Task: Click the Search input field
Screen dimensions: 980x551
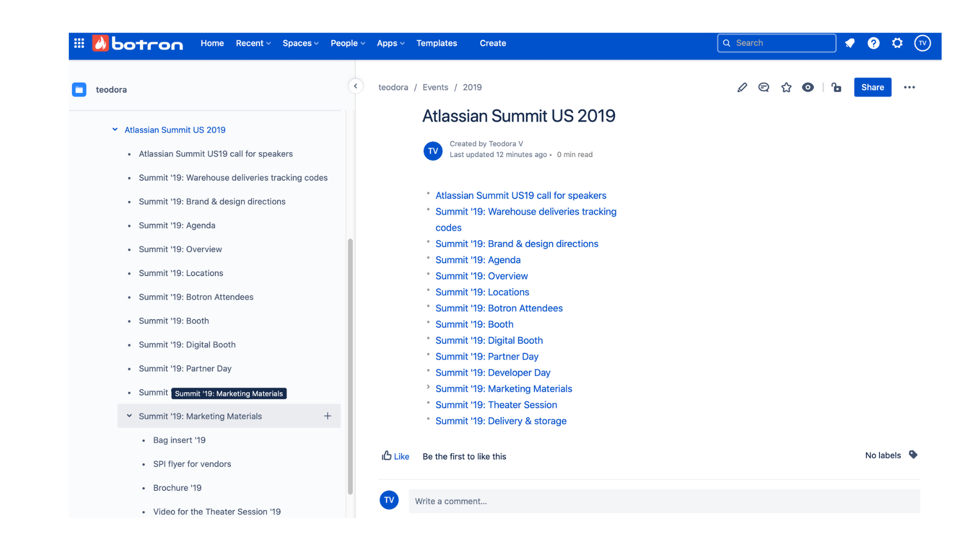Action: [776, 43]
